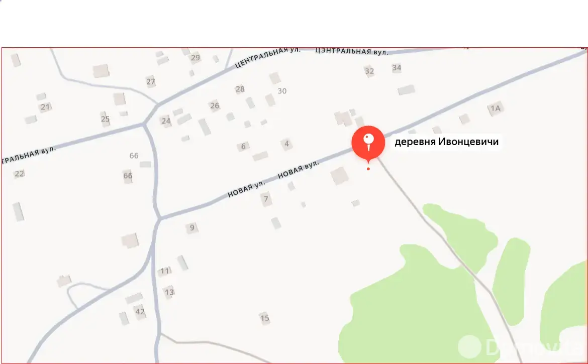Select building number 28
Image resolution: width=588 pixels, height=364 pixels.
tap(240, 89)
